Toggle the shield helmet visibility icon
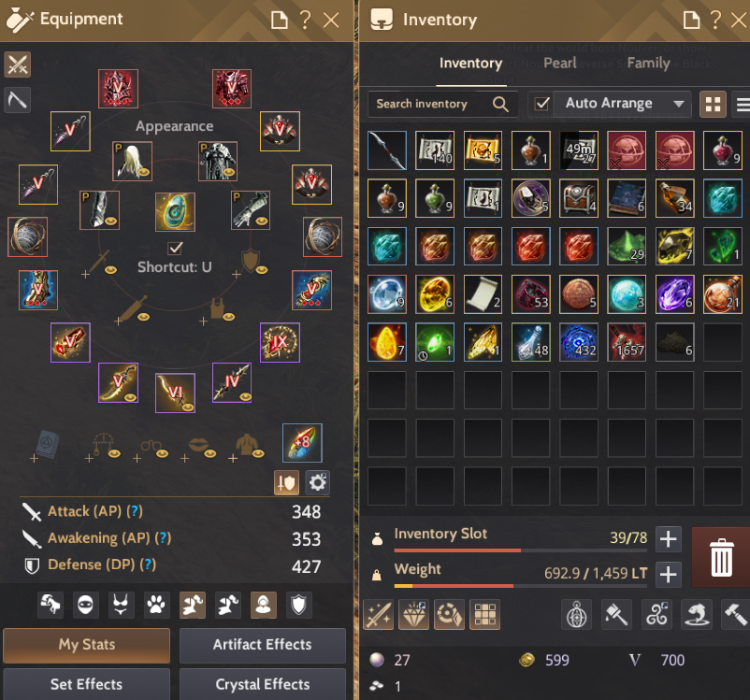750x700 pixels. point(298,606)
